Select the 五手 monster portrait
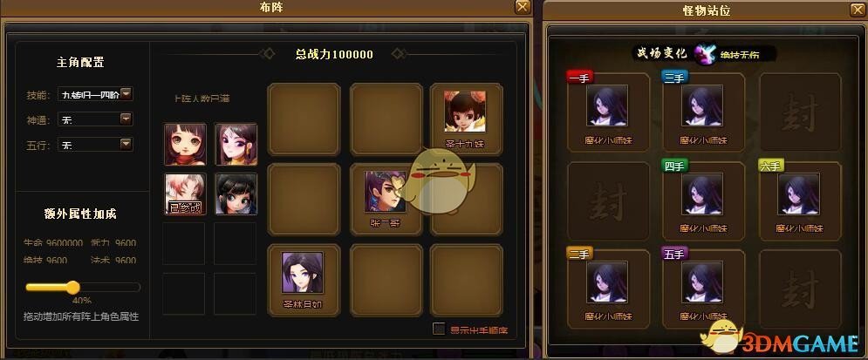Viewport: 868px width, 360px height. [702, 282]
